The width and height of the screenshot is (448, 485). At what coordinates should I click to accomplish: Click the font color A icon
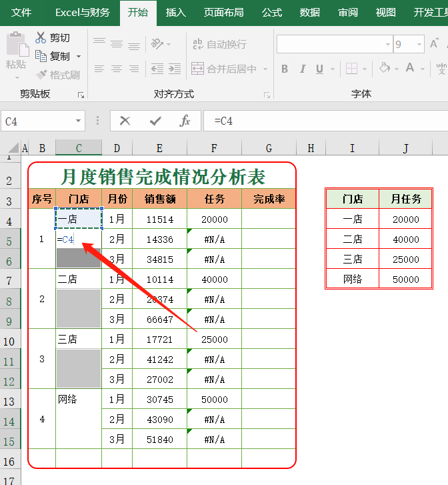(x=410, y=68)
